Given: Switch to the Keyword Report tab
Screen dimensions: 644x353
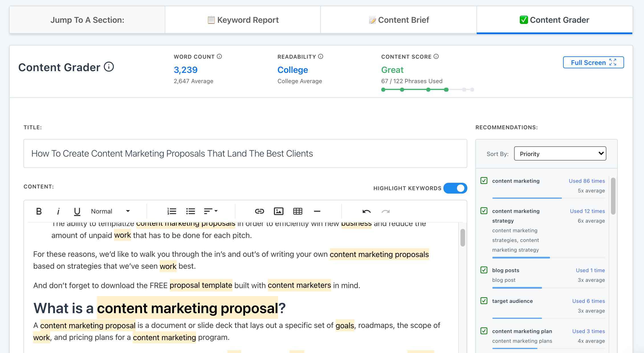Looking at the screenshot, I should click(243, 19).
